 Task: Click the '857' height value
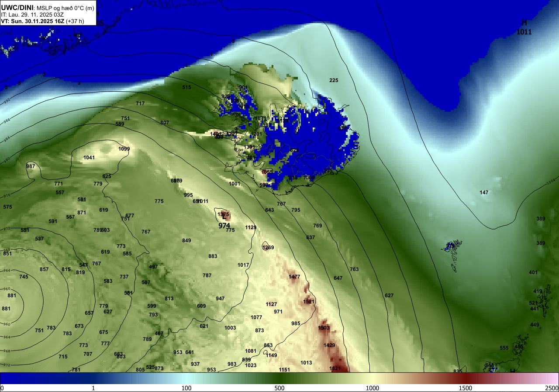coord(44,269)
